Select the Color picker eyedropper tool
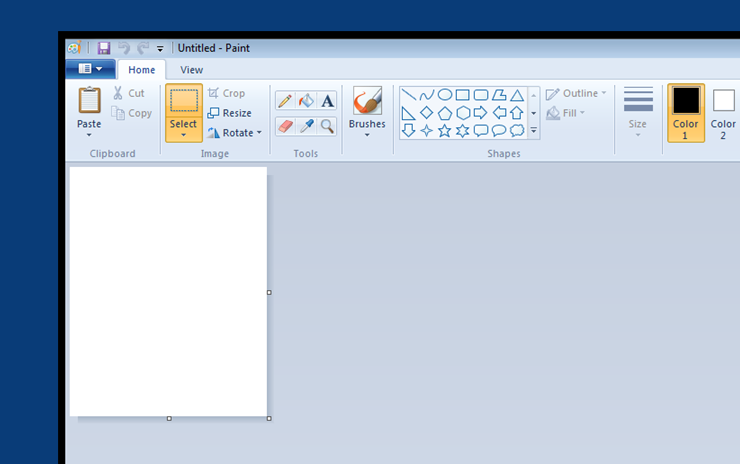The width and height of the screenshot is (740, 464). tap(307, 126)
